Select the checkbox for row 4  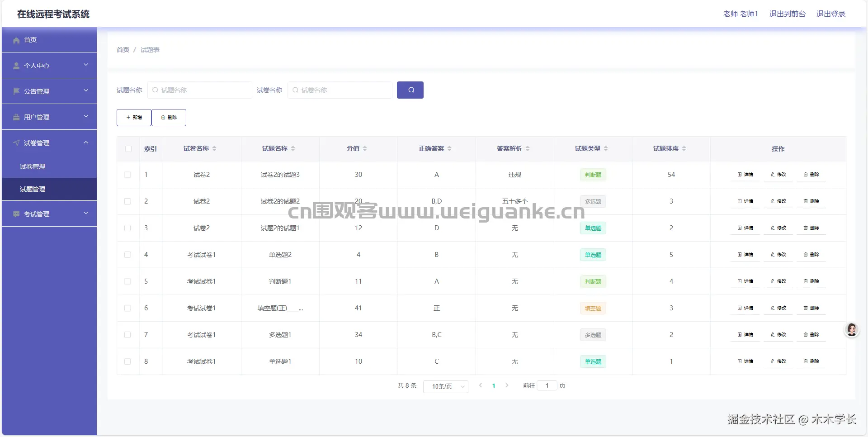pyautogui.click(x=127, y=255)
